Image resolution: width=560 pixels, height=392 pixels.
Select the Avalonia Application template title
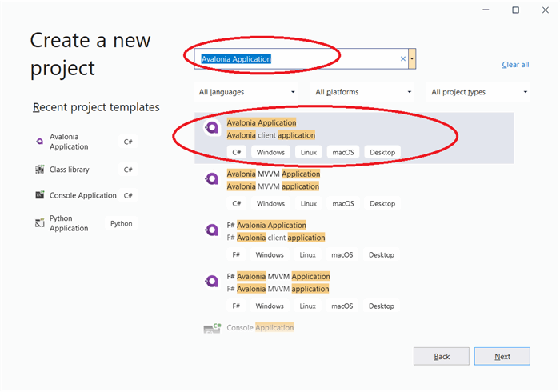[x=262, y=122]
